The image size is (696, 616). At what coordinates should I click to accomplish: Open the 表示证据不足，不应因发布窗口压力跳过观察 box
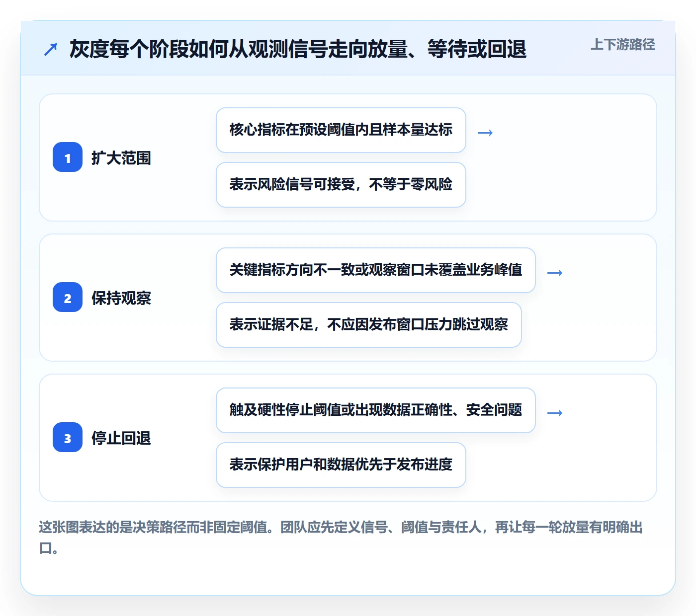tap(369, 325)
